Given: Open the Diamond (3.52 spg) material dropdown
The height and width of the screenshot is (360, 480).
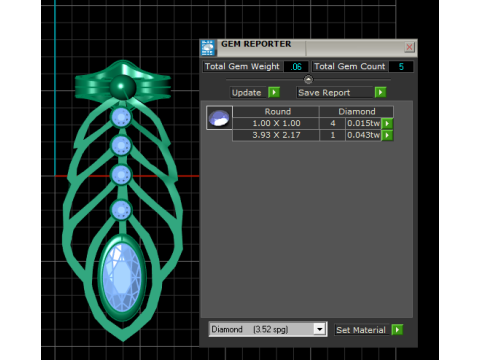Looking at the screenshot, I should 319,329.
